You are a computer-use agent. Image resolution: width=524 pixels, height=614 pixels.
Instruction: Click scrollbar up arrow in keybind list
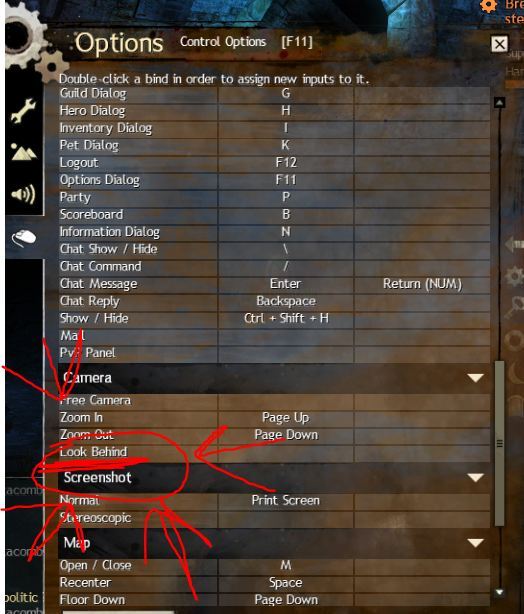click(x=499, y=103)
